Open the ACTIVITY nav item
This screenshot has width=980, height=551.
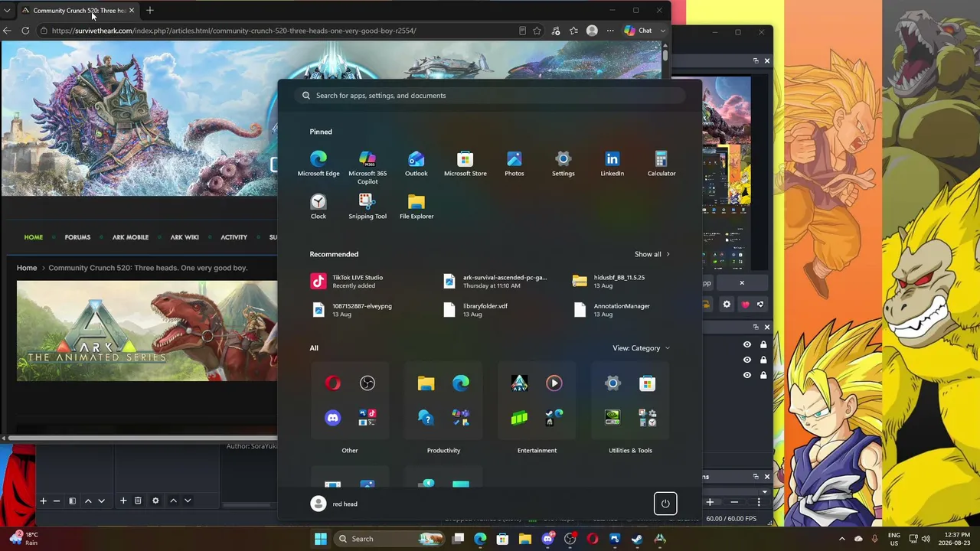coord(234,237)
